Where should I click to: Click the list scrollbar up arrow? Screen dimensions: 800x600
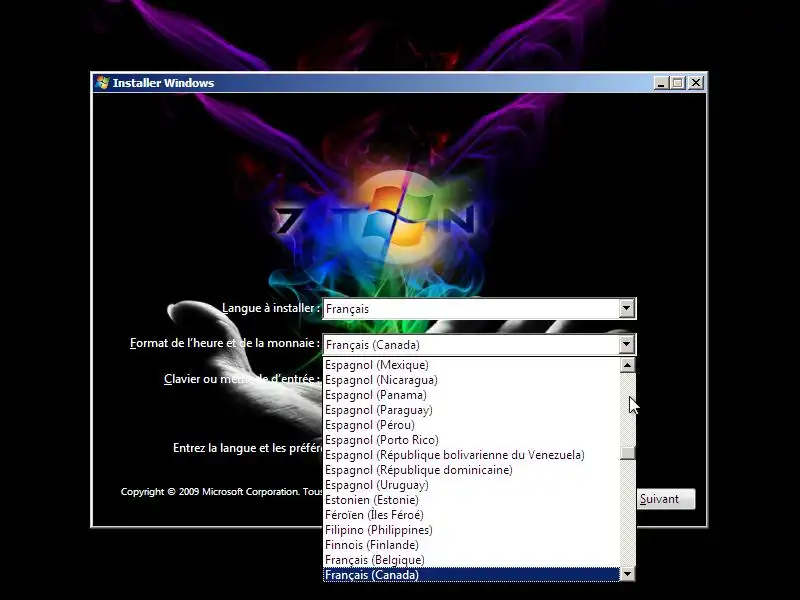click(x=628, y=365)
